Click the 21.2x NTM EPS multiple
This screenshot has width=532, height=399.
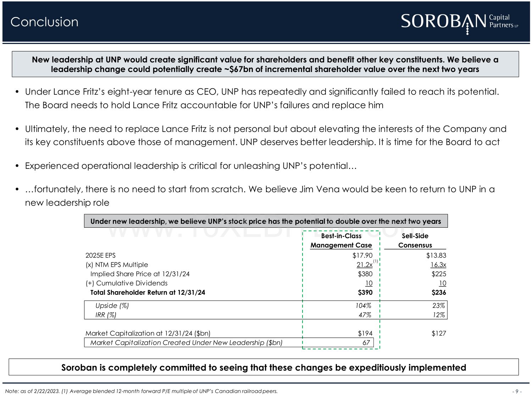click(364, 265)
